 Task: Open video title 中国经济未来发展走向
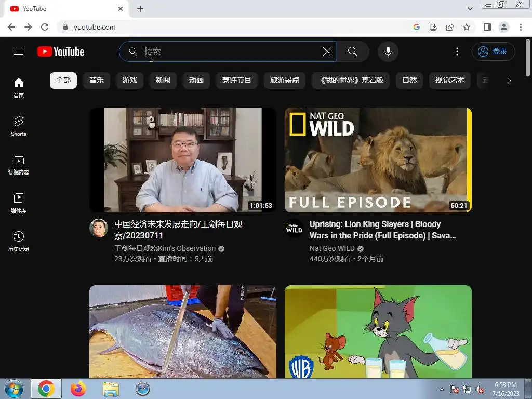(x=179, y=230)
